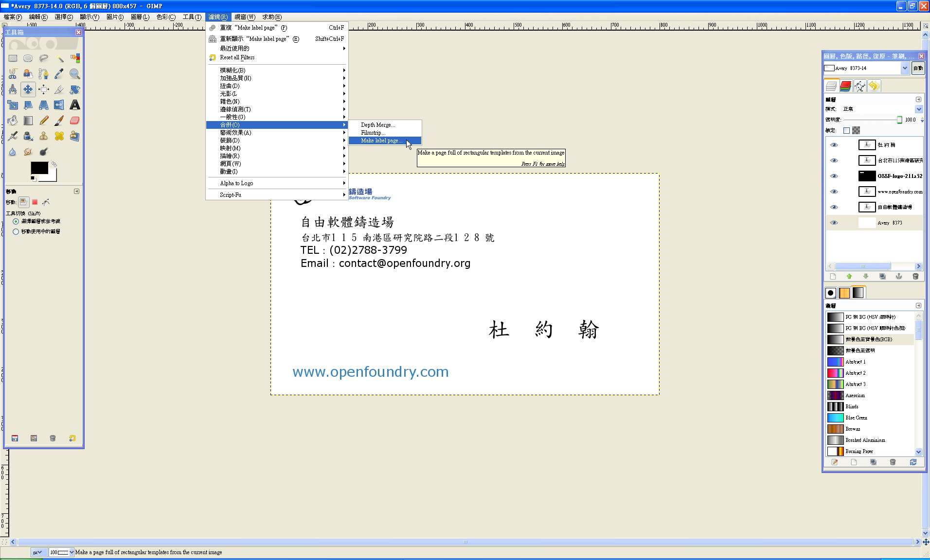This screenshot has width=930, height=560.
Task: Select the Scissors Select tool
Action: click(x=13, y=74)
